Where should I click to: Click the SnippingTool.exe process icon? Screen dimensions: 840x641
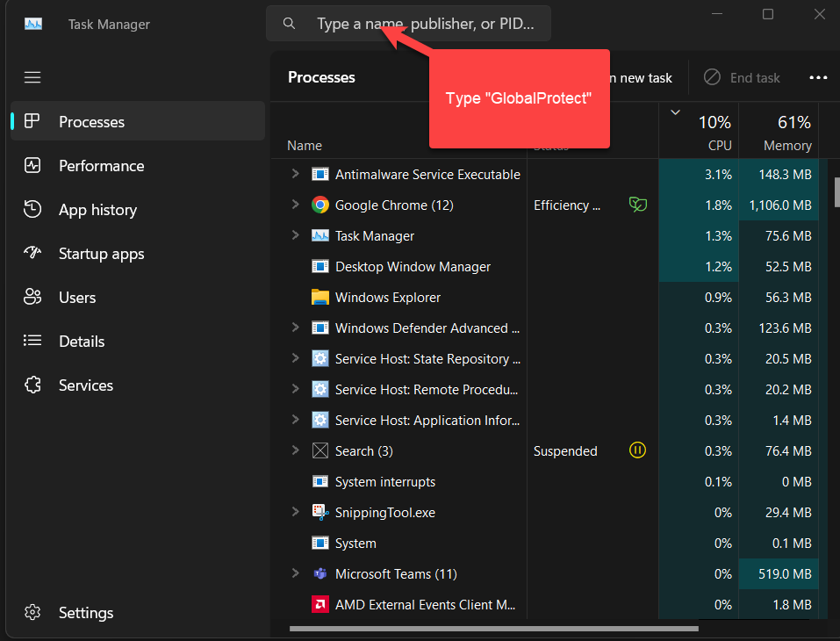coord(320,513)
